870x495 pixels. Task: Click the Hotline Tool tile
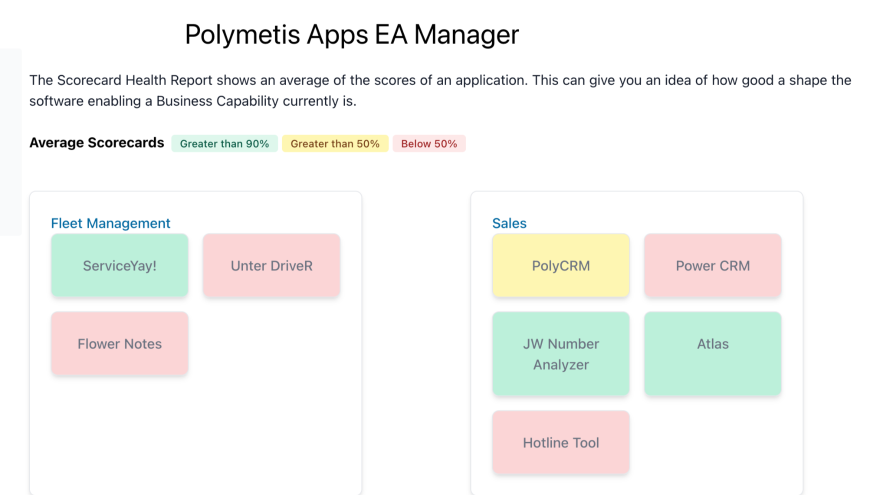[561, 442]
